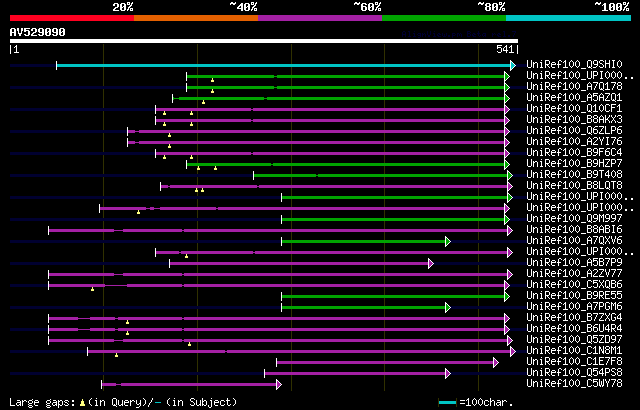Select the UniRef100_A5B7P9 label
The width and height of the screenshot is (640, 410).
(574, 263)
